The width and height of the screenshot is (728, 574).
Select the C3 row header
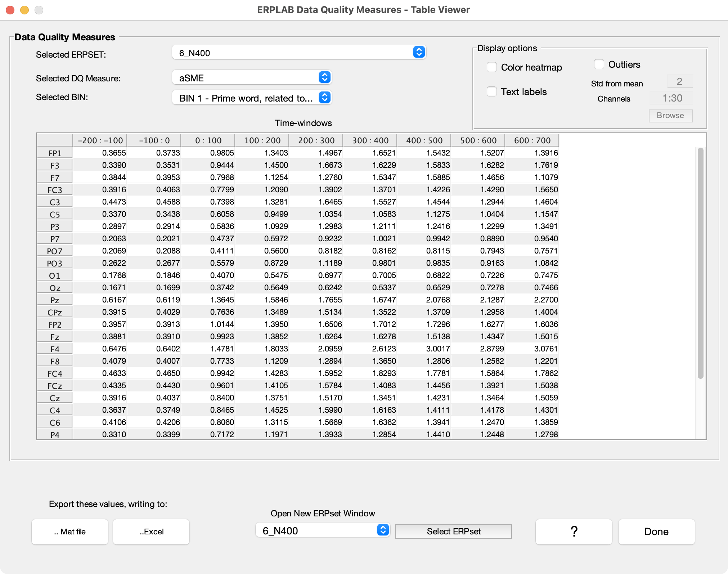(55, 202)
